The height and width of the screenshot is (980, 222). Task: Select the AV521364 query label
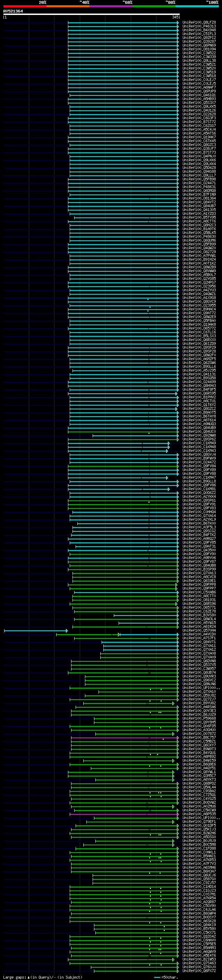(x=13, y=11)
